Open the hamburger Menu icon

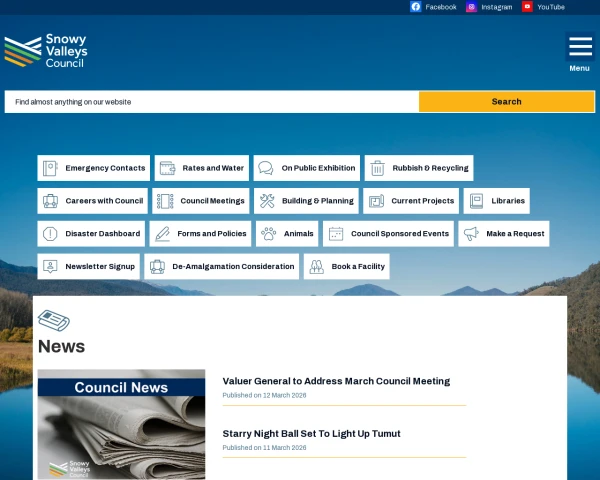[x=579, y=48]
